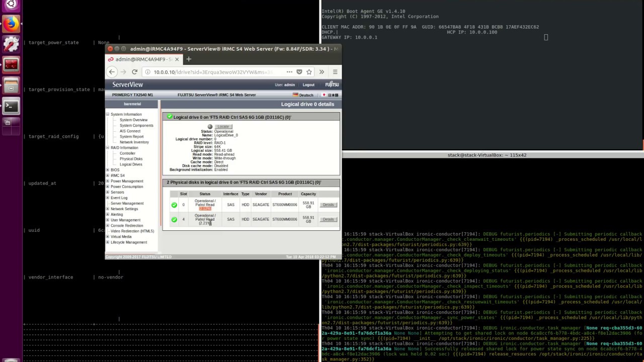Click the Pocket save icon
This screenshot has width=644, height=362.
(x=299, y=72)
